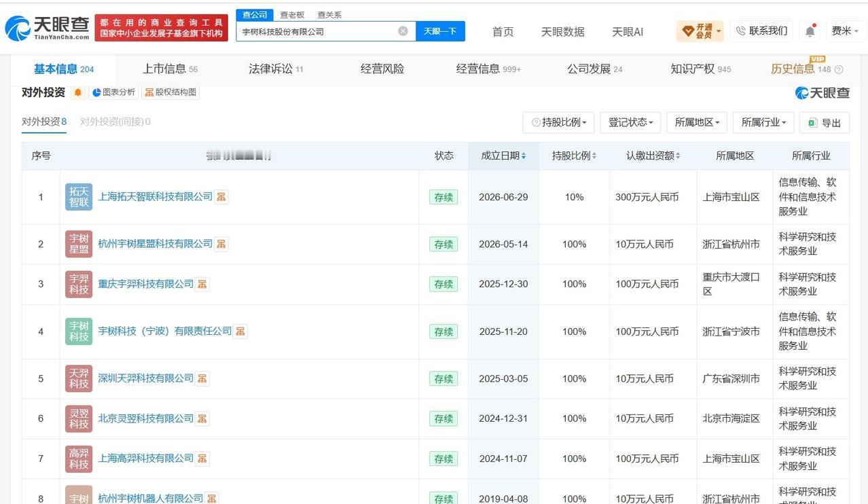Open the 法律诉讼 tab
The height and width of the screenshot is (504, 868).
tap(276, 69)
